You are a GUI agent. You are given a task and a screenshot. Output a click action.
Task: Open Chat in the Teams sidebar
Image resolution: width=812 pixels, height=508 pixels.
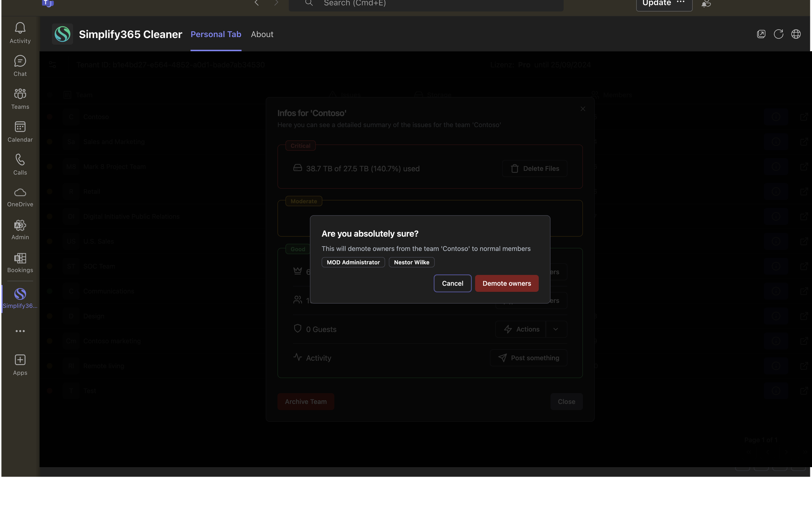pyautogui.click(x=20, y=66)
